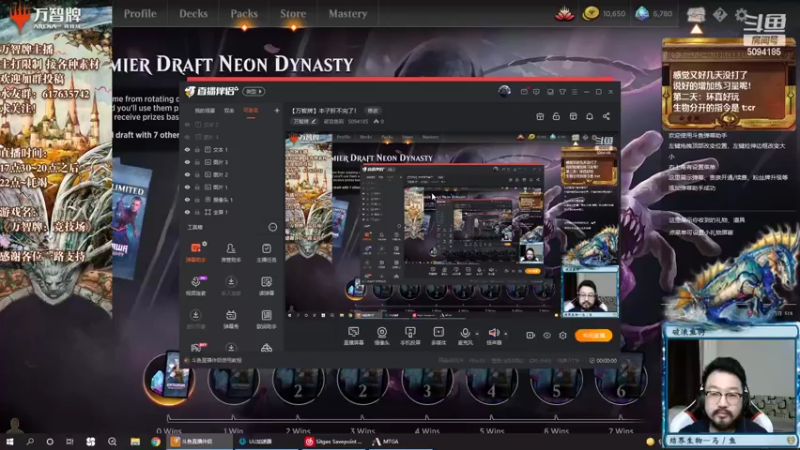Switch to the 我的场景 scenes tab
The image size is (800, 450).
click(205, 110)
